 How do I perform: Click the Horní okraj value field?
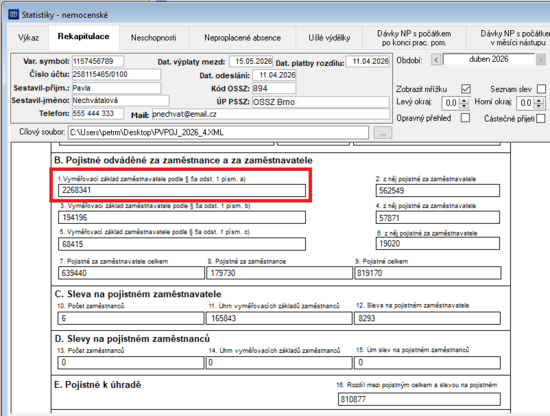526,103
